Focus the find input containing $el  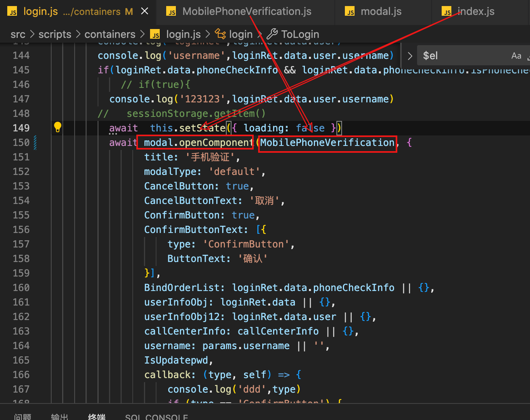[x=464, y=56]
